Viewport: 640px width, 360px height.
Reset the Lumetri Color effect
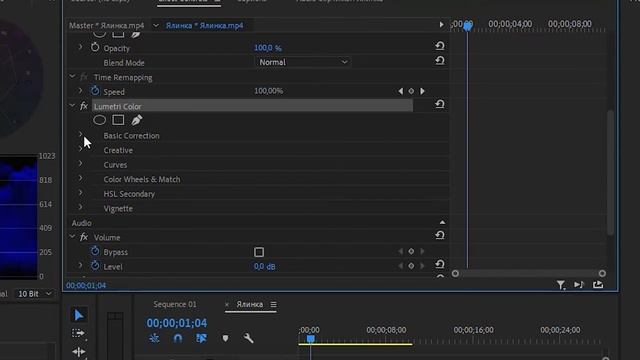click(x=440, y=104)
